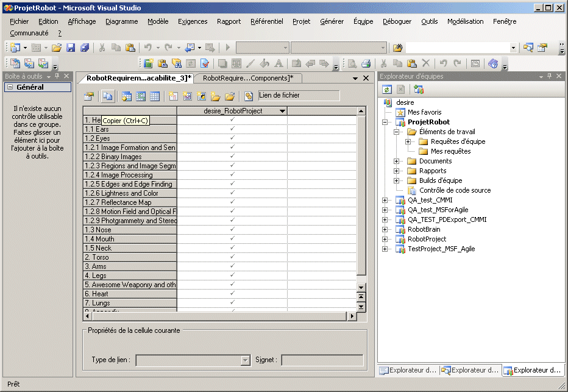
Task: Select the Contrôle de code source item
Action: (x=455, y=190)
